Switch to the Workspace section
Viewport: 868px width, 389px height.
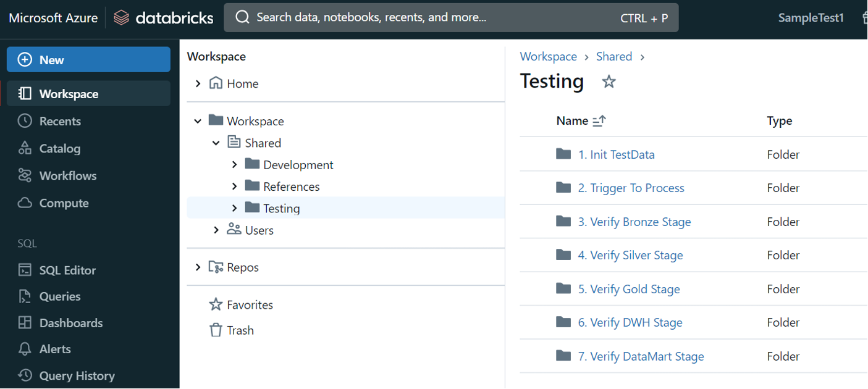click(70, 94)
